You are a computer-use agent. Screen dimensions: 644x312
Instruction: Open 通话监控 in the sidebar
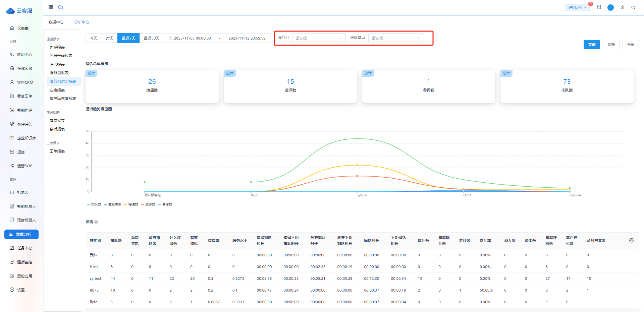[x=21, y=262]
